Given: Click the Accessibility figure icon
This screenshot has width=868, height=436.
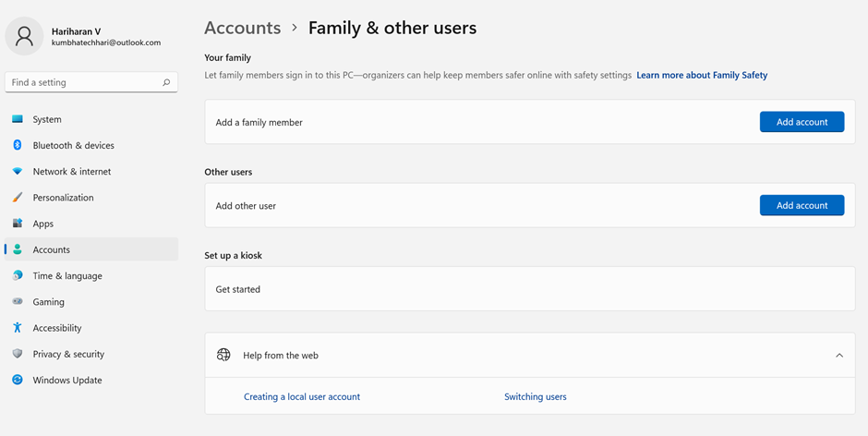Looking at the screenshot, I should [18, 327].
